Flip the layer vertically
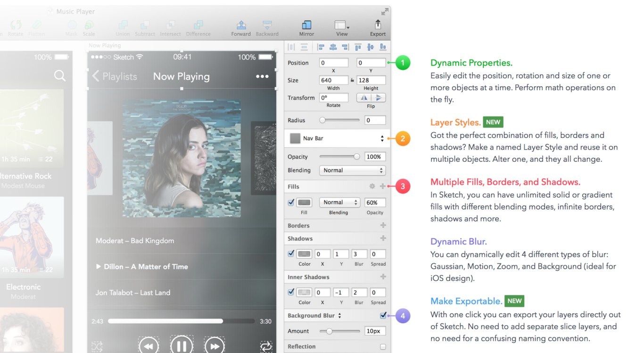 pos(379,98)
